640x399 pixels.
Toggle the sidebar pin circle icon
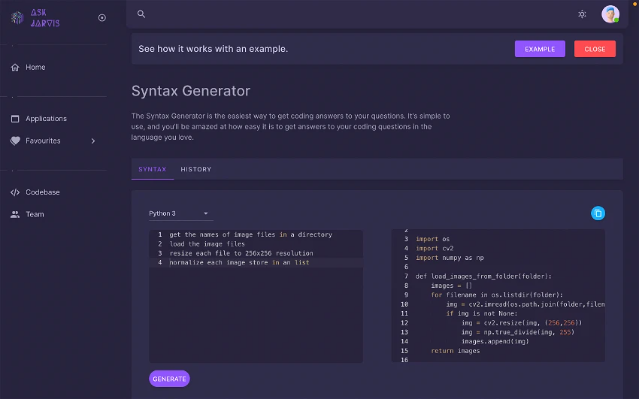pyautogui.click(x=102, y=18)
